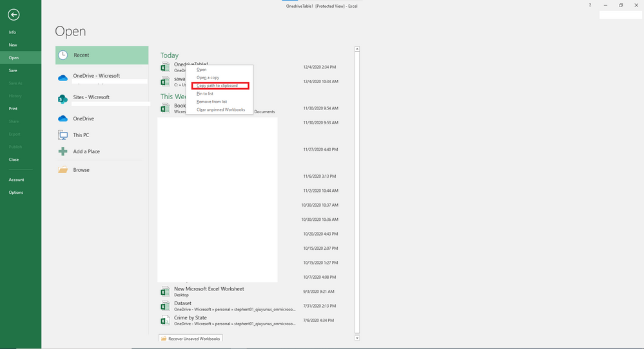
Task: Click the 12/4/2020 10:34 AM date
Action: click(x=321, y=81)
